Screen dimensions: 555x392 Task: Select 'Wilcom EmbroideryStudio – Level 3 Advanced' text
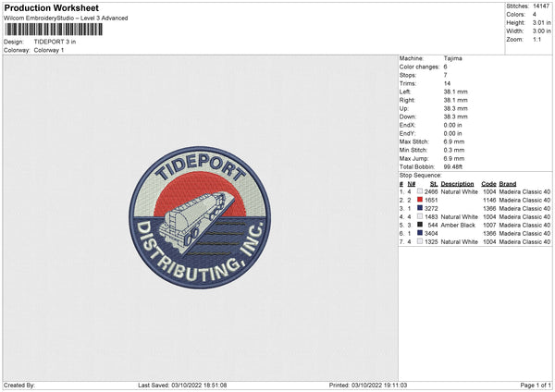pyautogui.click(x=66, y=18)
